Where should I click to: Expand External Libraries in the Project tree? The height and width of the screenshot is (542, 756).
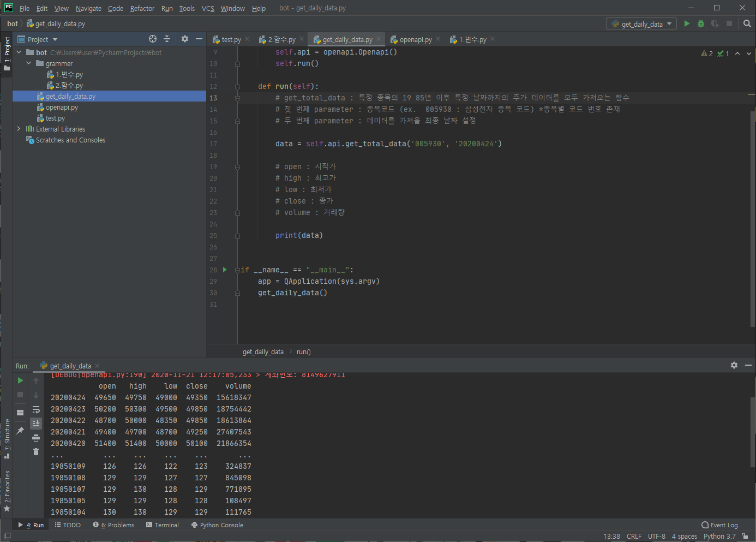pos(19,129)
